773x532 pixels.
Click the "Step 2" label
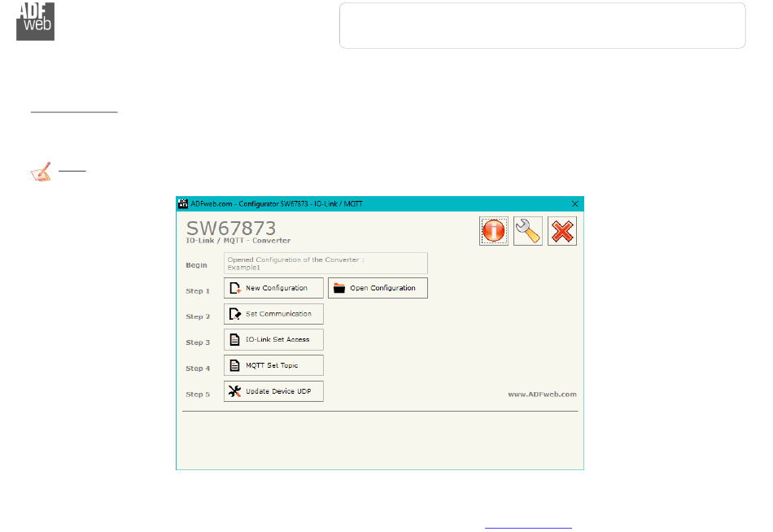coord(198,316)
